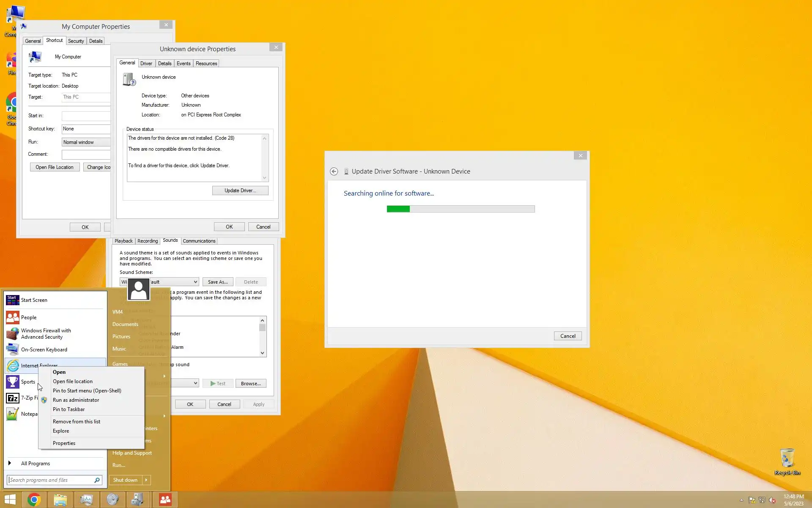Click the back arrow in Update Driver window
This screenshot has width=812, height=508.
click(x=334, y=171)
